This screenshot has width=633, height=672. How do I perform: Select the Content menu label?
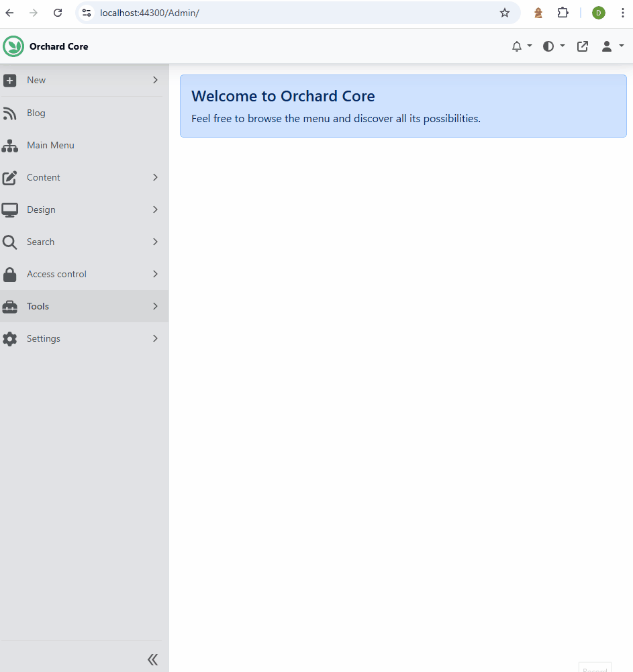(x=43, y=177)
